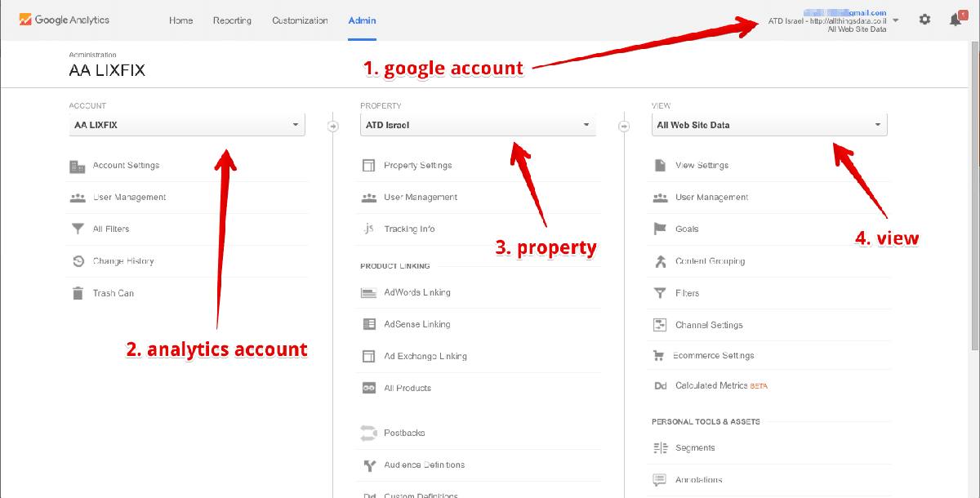Click the Google Analytics logo
980x498 pixels.
pos(64,20)
